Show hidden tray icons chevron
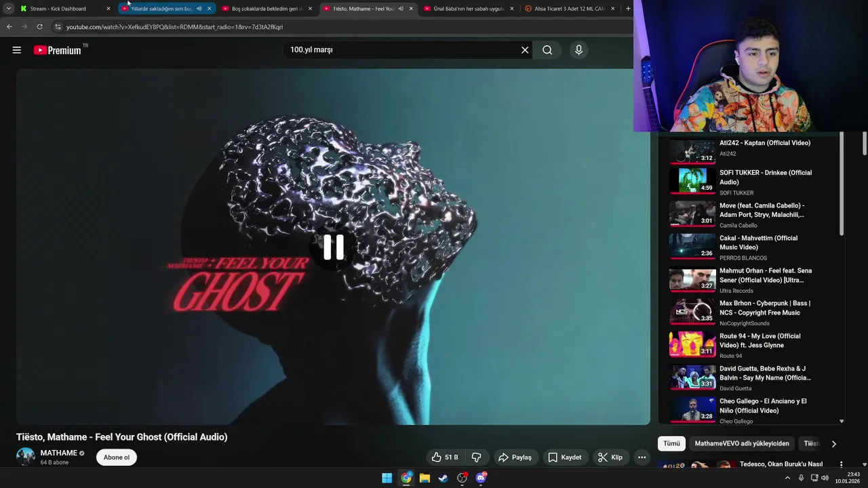 click(787, 478)
